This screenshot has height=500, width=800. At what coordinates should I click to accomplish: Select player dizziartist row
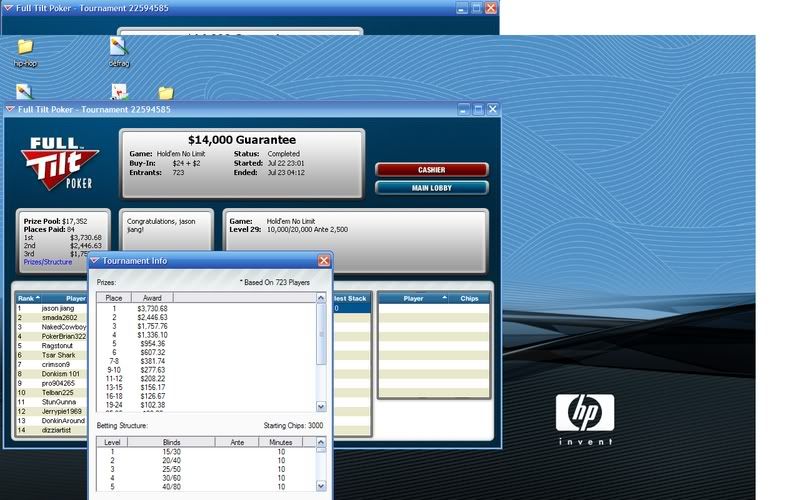pyautogui.click(x=52, y=430)
